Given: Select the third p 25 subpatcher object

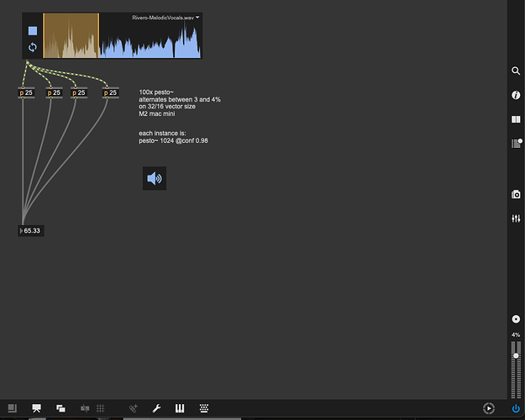Looking at the screenshot, I should point(79,92).
